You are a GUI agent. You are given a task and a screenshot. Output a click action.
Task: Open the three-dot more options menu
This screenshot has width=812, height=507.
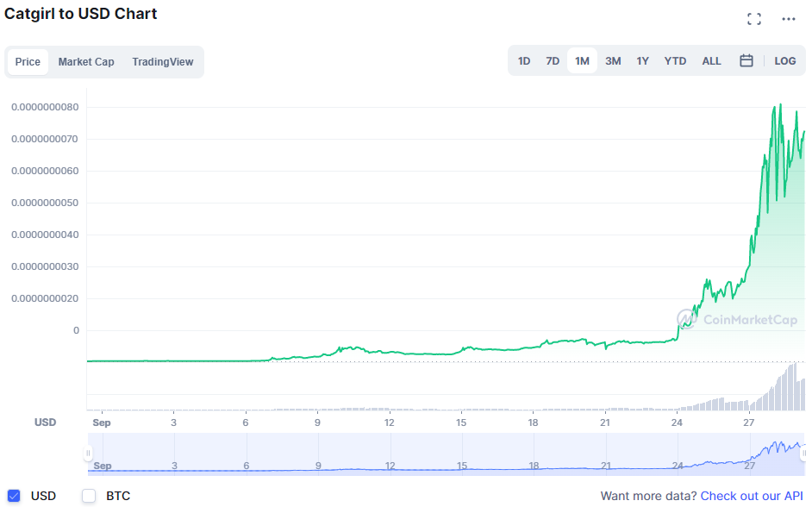tap(788, 19)
